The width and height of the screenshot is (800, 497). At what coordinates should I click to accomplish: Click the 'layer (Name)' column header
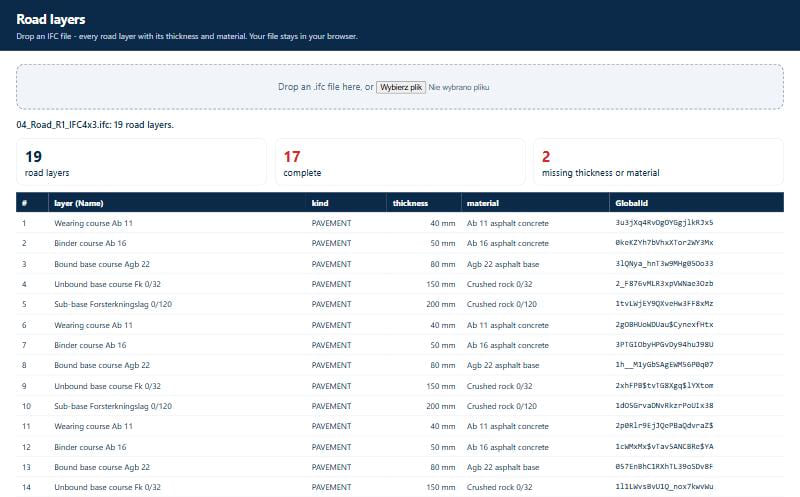point(177,203)
